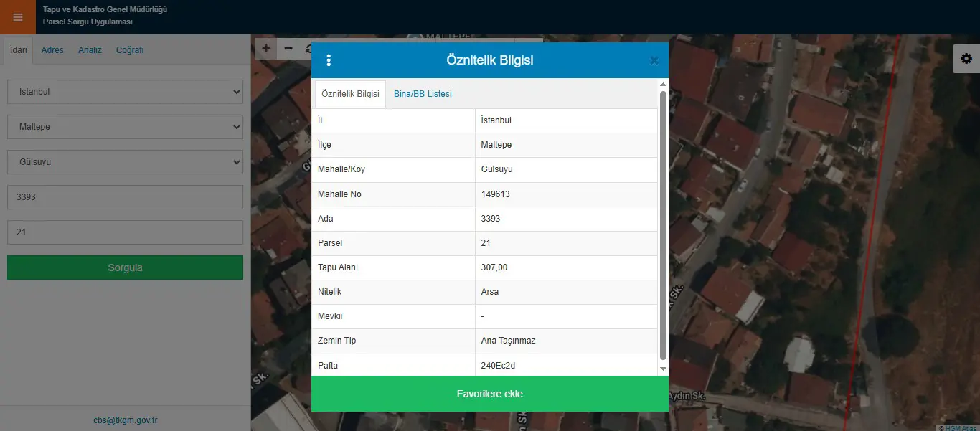The image size is (980, 431).
Task: Switch to the Coğrafi tab
Action: [x=130, y=50]
